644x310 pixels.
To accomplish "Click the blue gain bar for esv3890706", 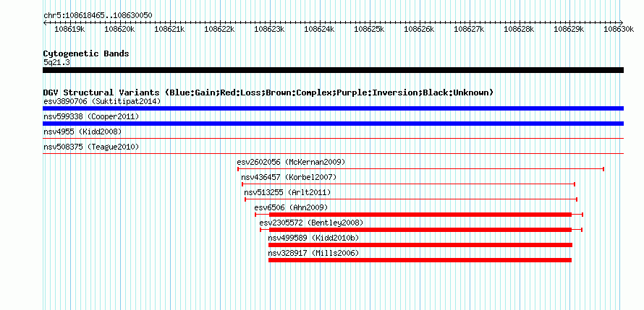I will [x=333, y=108].
